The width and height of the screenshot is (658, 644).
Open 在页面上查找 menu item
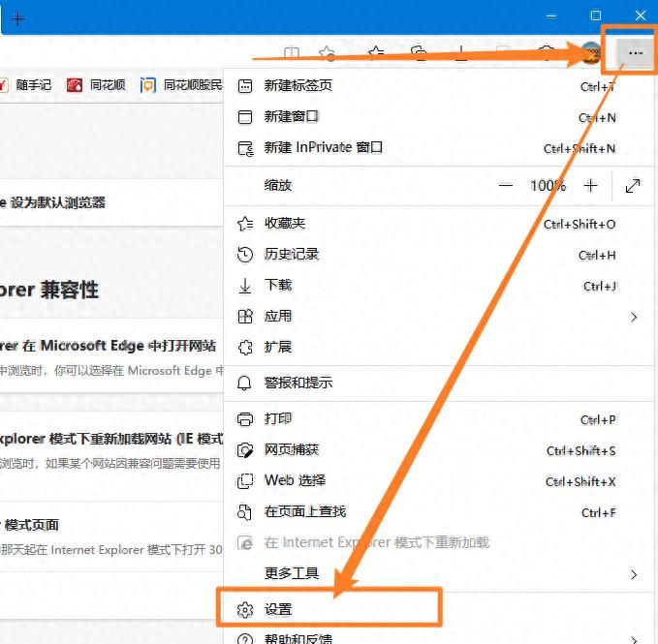[x=437, y=512]
